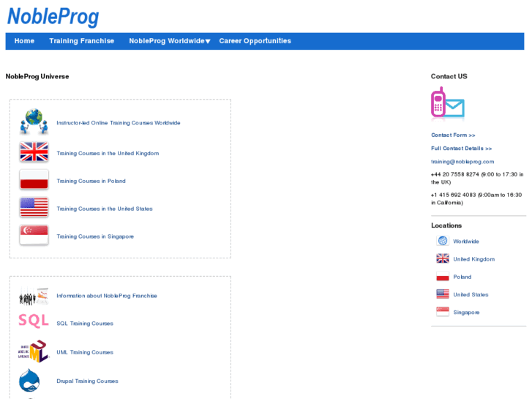532x399 pixels.
Task: Click small Poland flag in Locations
Action: 443,276
